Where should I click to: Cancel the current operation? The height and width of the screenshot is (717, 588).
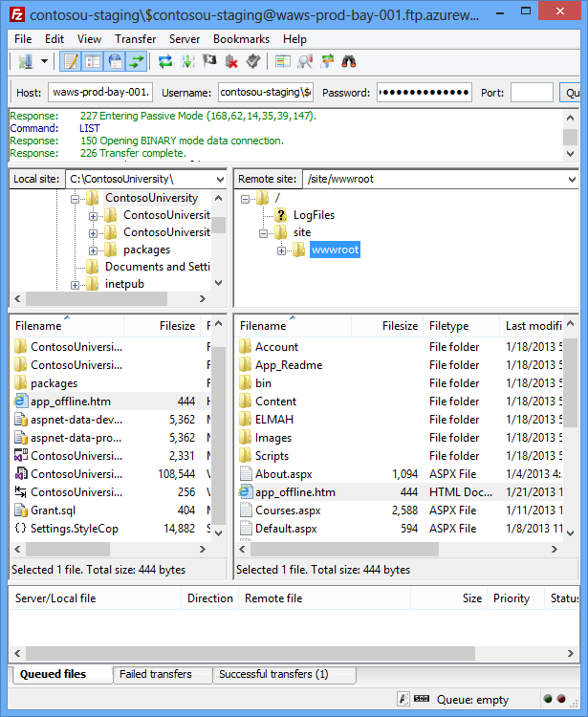click(x=209, y=61)
